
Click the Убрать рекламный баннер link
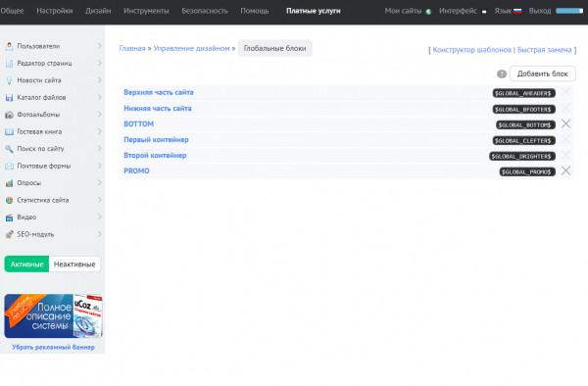click(x=53, y=348)
